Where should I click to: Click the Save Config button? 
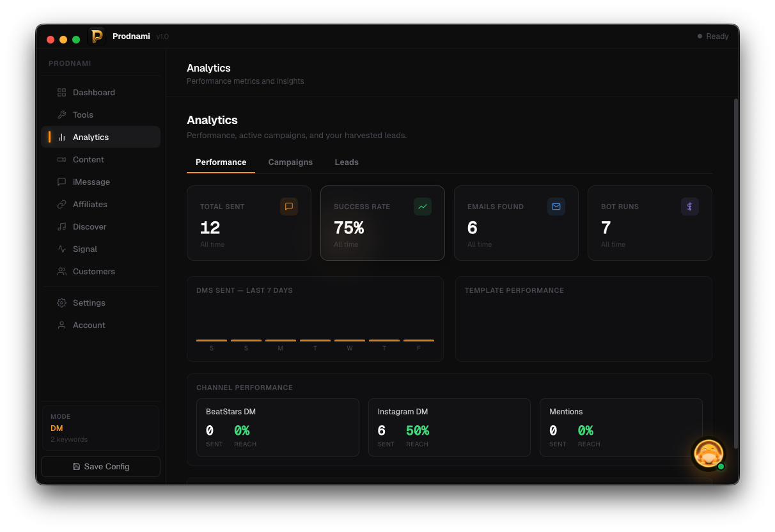[101, 467]
